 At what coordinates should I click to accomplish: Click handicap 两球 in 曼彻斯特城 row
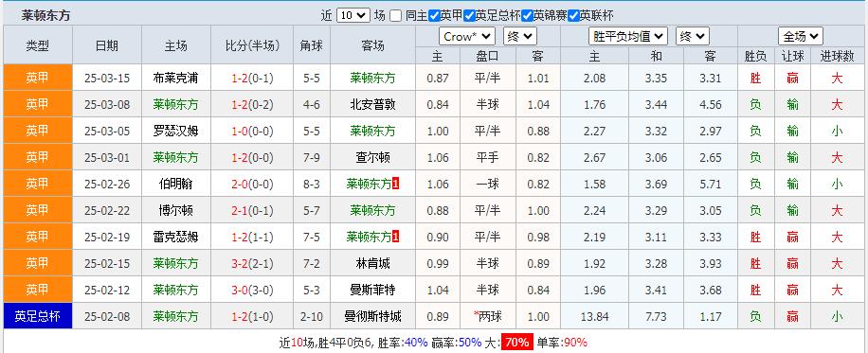point(490,316)
